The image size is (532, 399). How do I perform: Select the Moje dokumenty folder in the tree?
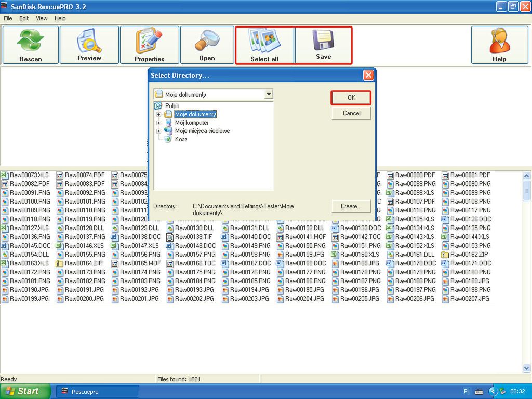tap(195, 114)
